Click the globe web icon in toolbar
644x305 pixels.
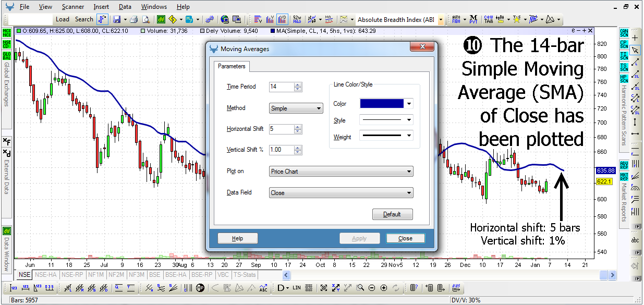pyautogui.click(x=225, y=19)
